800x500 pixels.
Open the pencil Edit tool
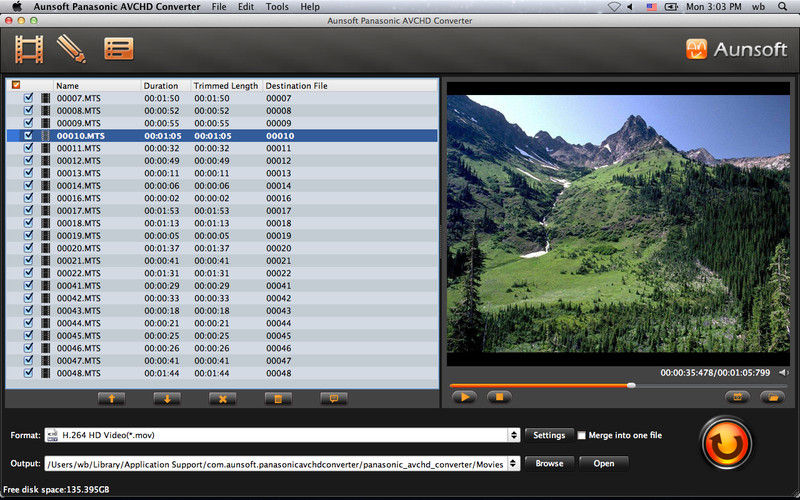point(71,49)
